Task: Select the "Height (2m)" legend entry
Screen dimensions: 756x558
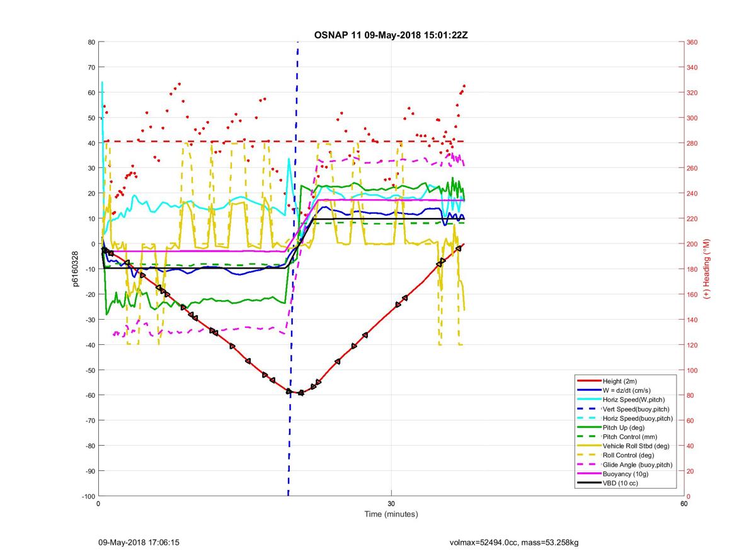Action: (621, 381)
